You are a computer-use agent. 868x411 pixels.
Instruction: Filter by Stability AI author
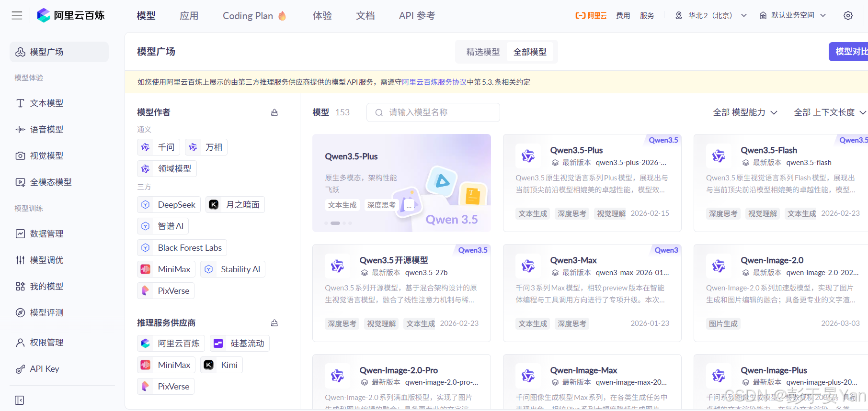click(x=233, y=269)
